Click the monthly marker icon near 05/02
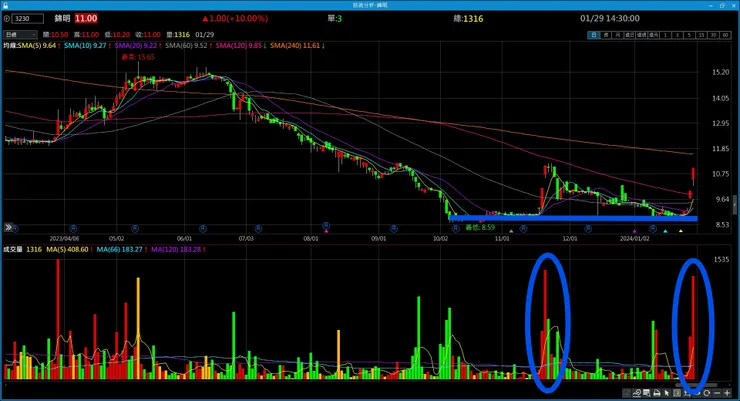The width and height of the screenshot is (740, 401). 135,228
